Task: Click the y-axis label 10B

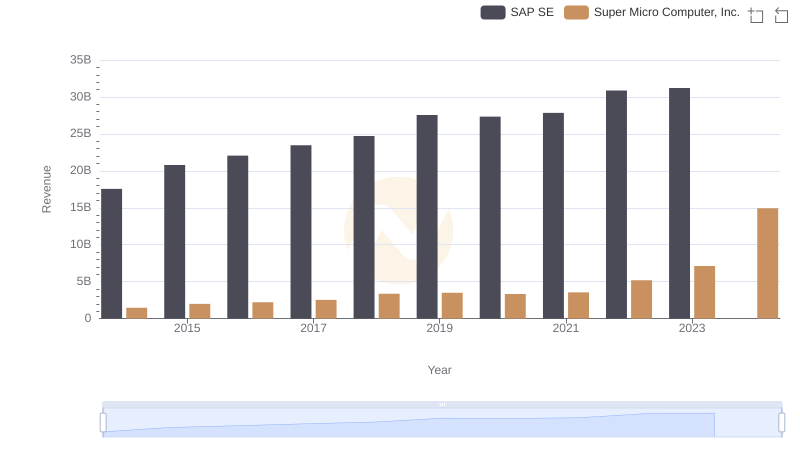Action: (81, 244)
